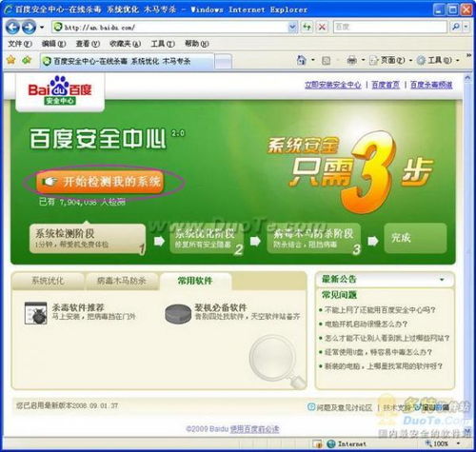Open the Print dropdown arrow
The width and height of the screenshot is (476, 452).
[x=363, y=60]
